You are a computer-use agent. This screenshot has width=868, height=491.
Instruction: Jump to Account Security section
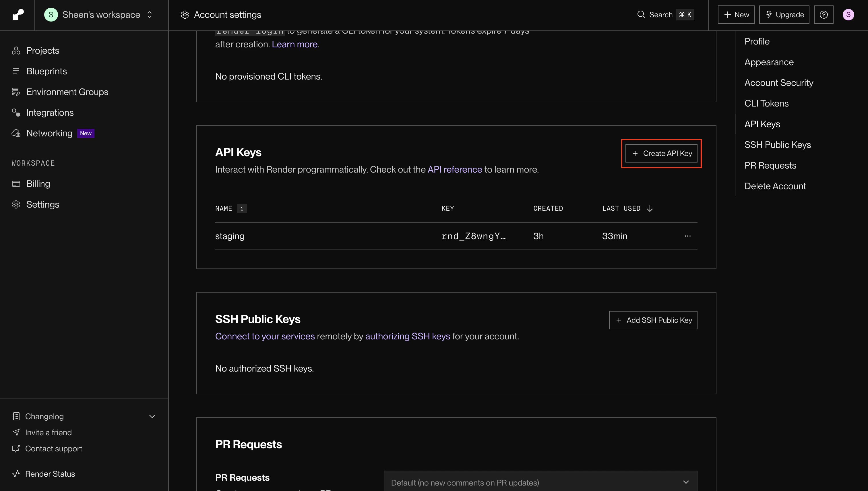click(779, 83)
